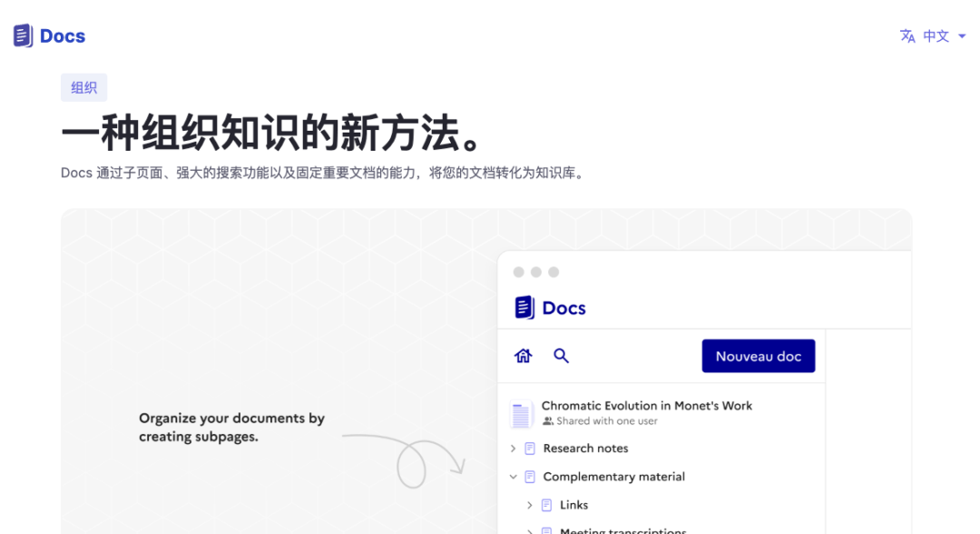Screen dimensions: 980x534
Task: Expand the Research notes chevron
Action: pyautogui.click(x=513, y=449)
